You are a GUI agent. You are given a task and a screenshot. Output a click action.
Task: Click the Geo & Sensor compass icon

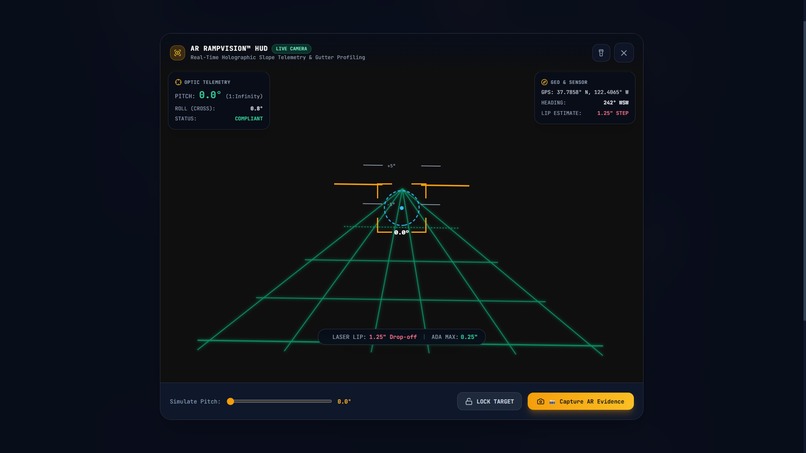click(x=544, y=82)
